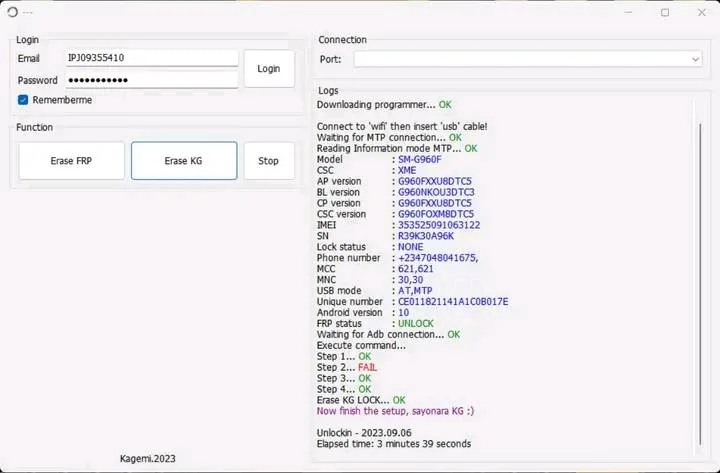Screen dimensions: 720x473
Task: Click the Email input field
Action: click(152, 58)
